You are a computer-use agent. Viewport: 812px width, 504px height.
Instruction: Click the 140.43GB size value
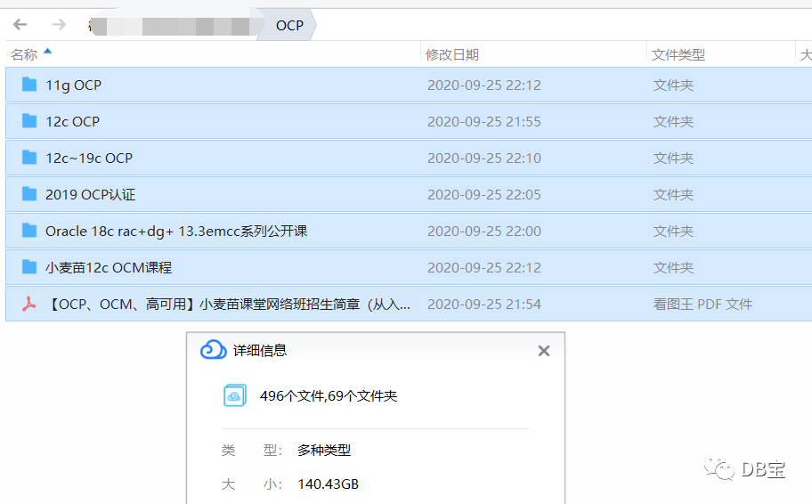coord(329,484)
